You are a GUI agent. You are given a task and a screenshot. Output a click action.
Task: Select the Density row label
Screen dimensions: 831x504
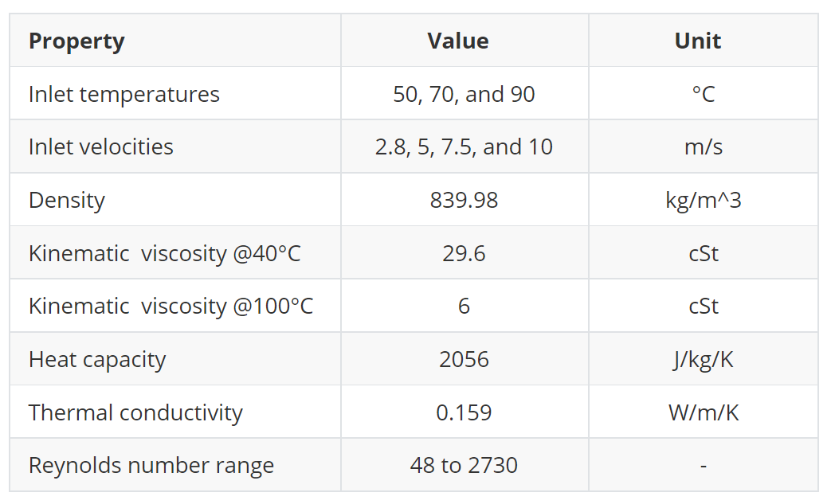pyautogui.click(x=67, y=200)
